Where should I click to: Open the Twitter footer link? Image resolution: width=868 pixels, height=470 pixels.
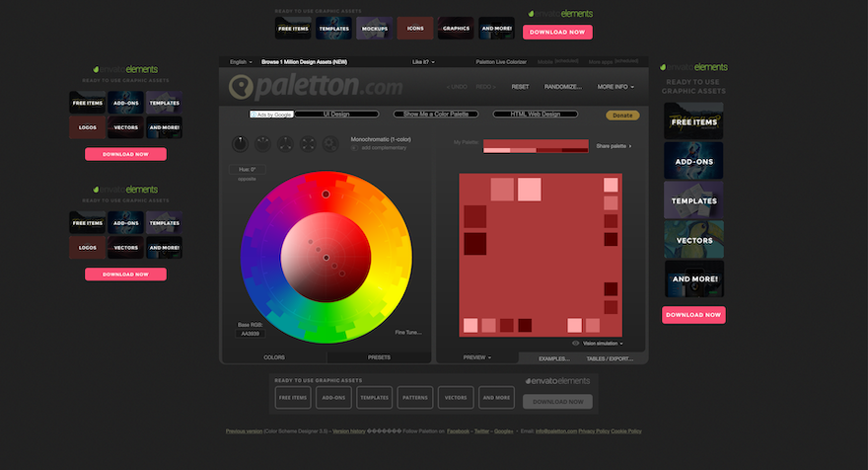tap(481, 431)
